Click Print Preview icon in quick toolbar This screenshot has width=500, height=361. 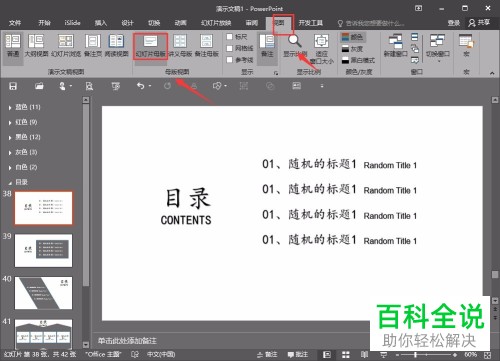point(89,86)
